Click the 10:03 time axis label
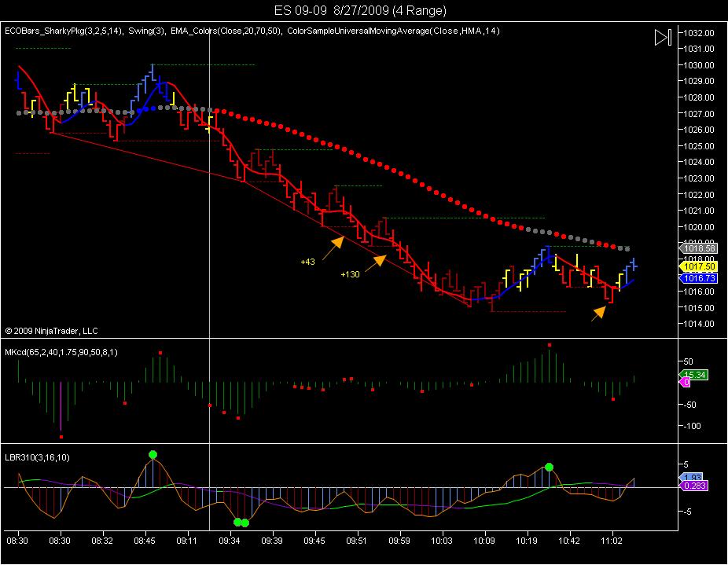This screenshot has width=728, height=565. 441,541
